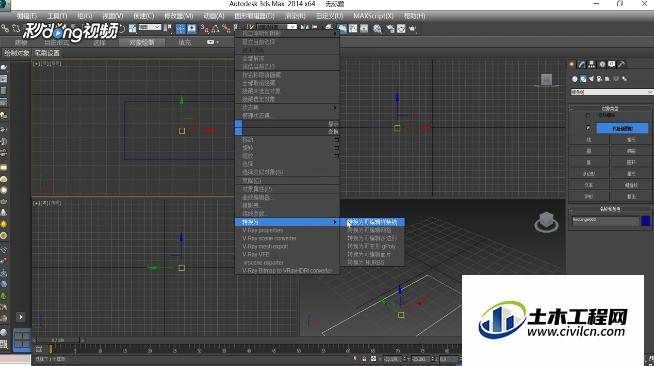Viewport: 654px width, 366px height.
Task: Select the Shapes category icon
Action: [583, 79]
